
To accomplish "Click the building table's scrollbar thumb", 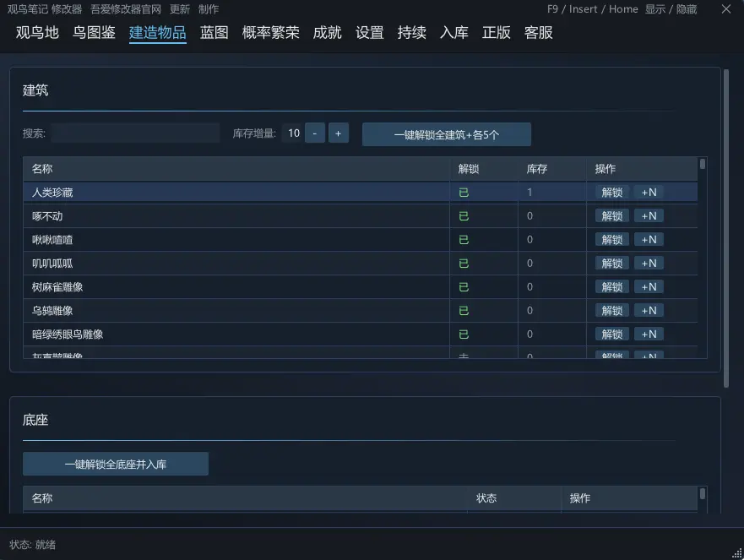I will pyautogui.click(x=703, y=164).
